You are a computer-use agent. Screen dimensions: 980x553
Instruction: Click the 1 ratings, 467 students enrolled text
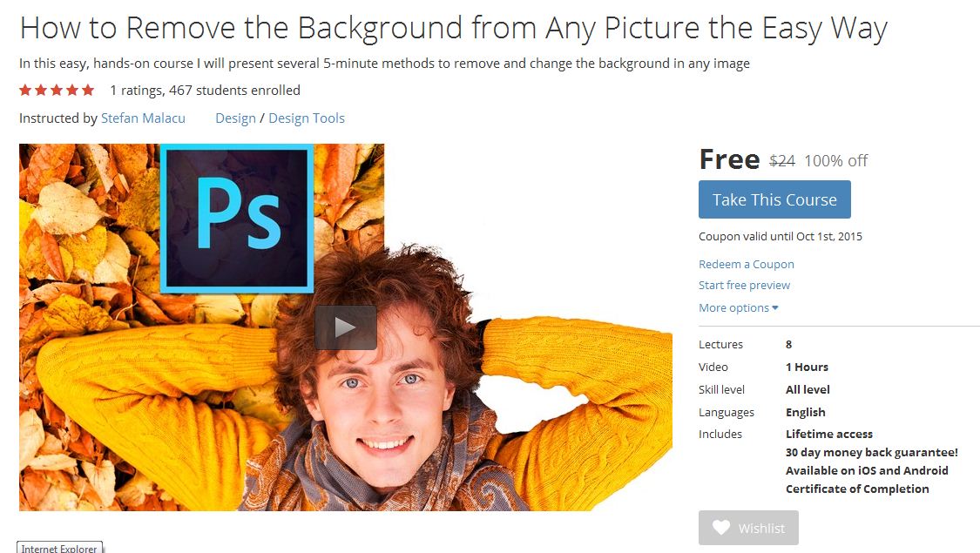coord(205,90)
